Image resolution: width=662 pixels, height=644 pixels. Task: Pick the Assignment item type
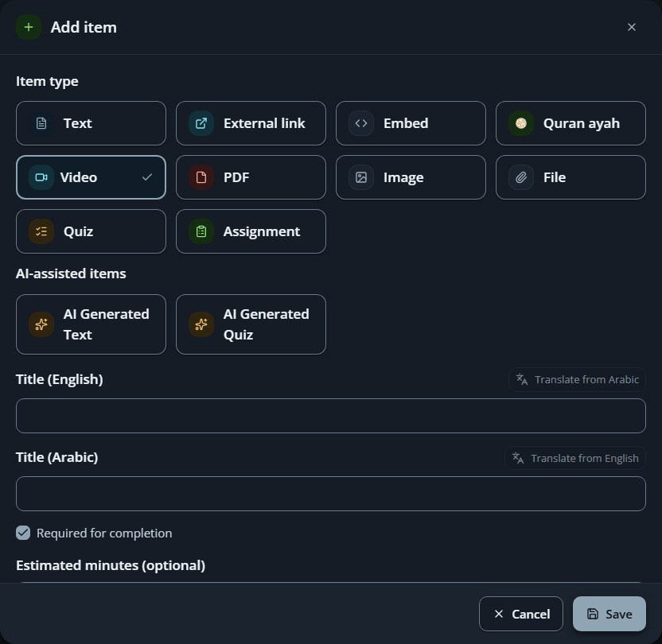(251, 231)
